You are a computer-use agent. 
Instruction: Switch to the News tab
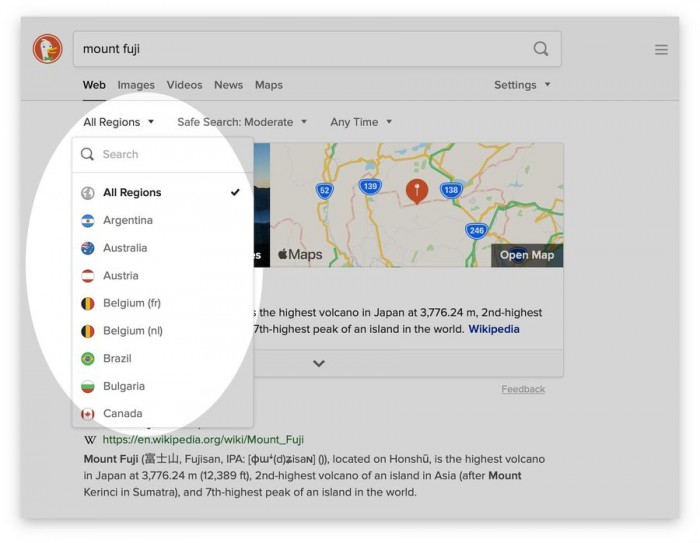[228, 85]
